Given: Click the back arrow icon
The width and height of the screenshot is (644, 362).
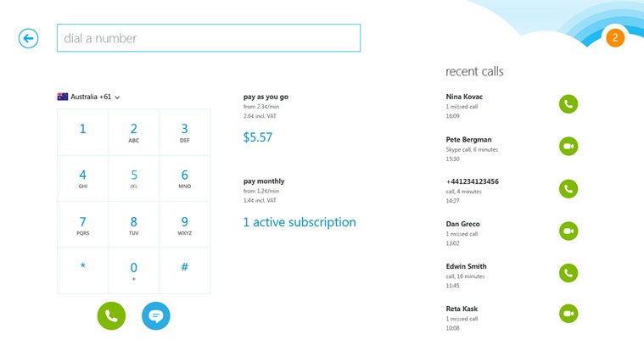Looking at the screenshot, I should 29,38.
